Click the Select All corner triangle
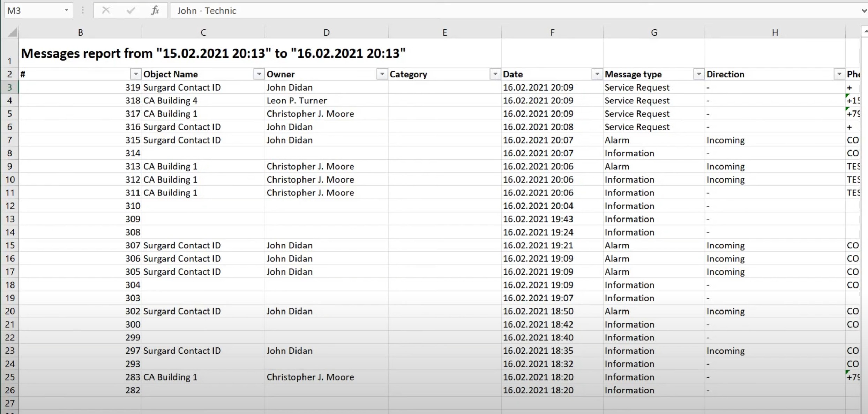Image resolution: width=868 pixels, height=414 pixels. 13,32
